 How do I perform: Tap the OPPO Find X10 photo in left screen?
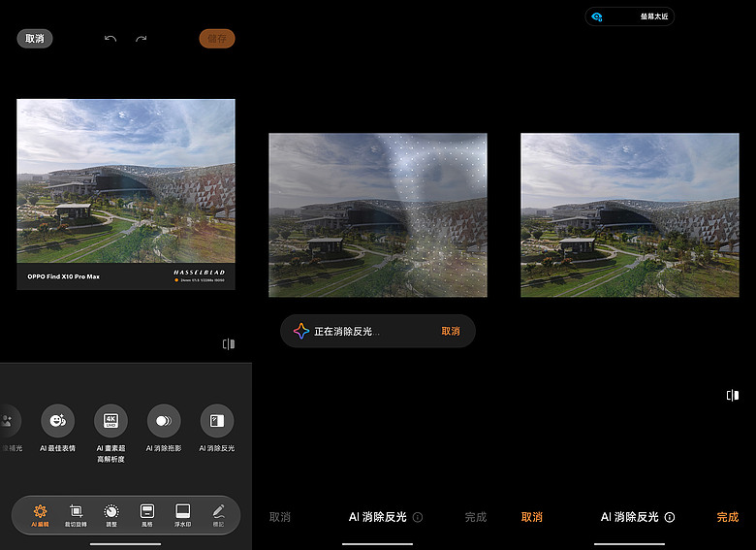point(126,194)
